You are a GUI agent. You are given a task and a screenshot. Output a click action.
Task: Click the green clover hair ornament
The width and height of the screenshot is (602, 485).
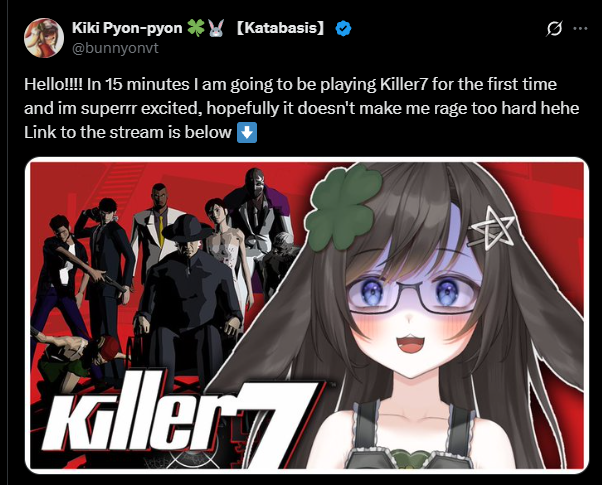[x=343, y=207]
